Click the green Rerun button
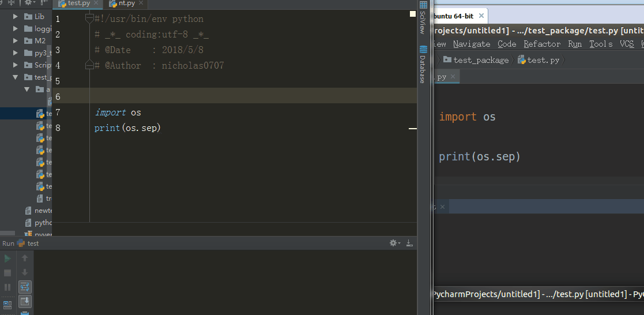The height and width of the screenshot is (315, 644). point(7,258)
